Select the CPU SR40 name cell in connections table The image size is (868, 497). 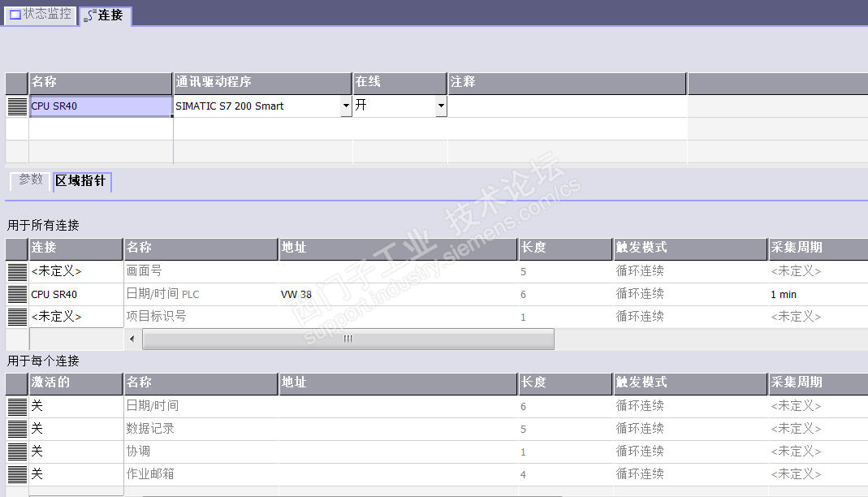pyautogui.click(x=101, y=106)
